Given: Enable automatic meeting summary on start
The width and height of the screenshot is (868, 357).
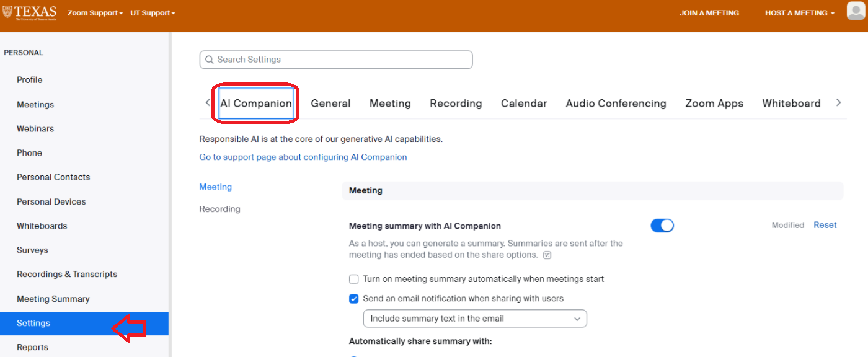Looking at the screenshot, I should [x=354, y=279].
